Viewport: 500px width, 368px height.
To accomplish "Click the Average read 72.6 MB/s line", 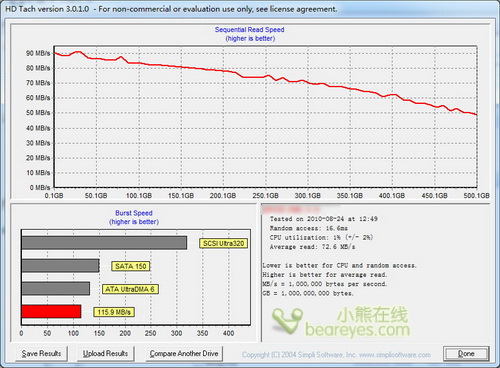I will point(312,247).
